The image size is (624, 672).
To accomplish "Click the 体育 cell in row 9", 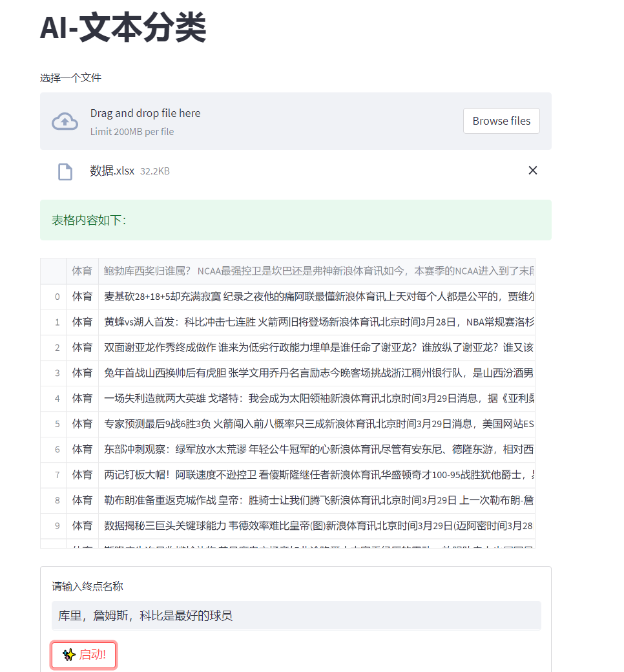I will tap(82, 526).
